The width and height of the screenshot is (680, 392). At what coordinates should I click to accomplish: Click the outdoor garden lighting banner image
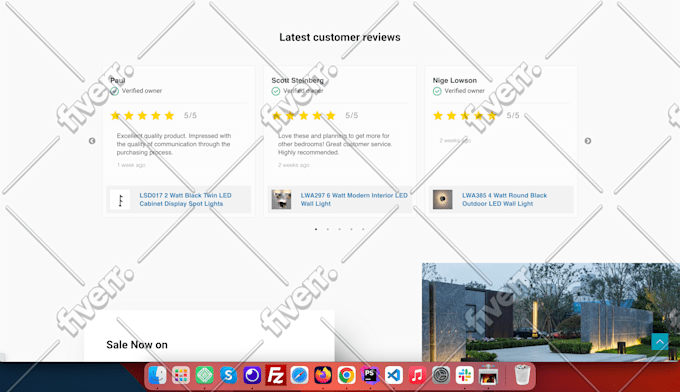point(551,312)
